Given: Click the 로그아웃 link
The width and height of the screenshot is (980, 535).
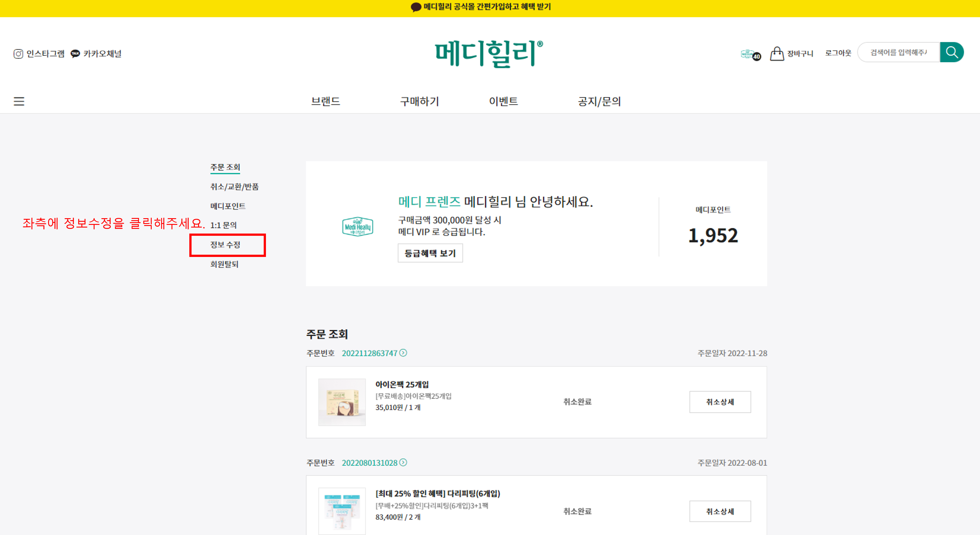Looking at the screenshot, I should click(x=838, y=53).
